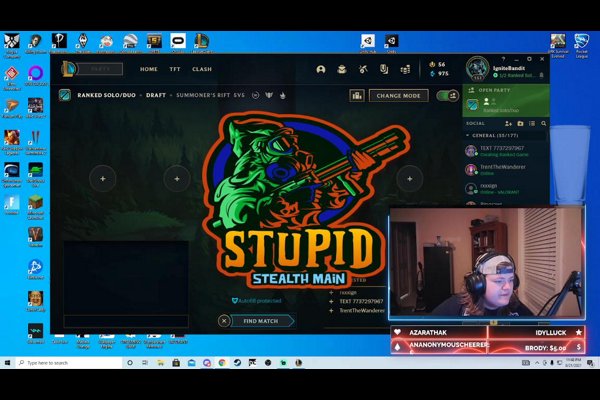Click the IgniteBandit summoner avatar
Viewport: 600px width, 400px height.
[477, 69]
